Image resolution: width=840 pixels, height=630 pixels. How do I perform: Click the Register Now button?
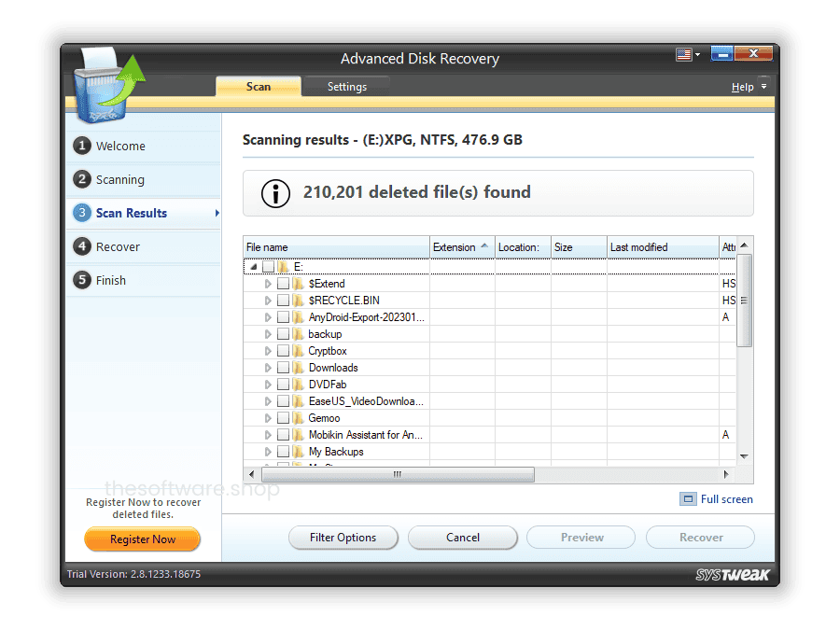point(143,539)
